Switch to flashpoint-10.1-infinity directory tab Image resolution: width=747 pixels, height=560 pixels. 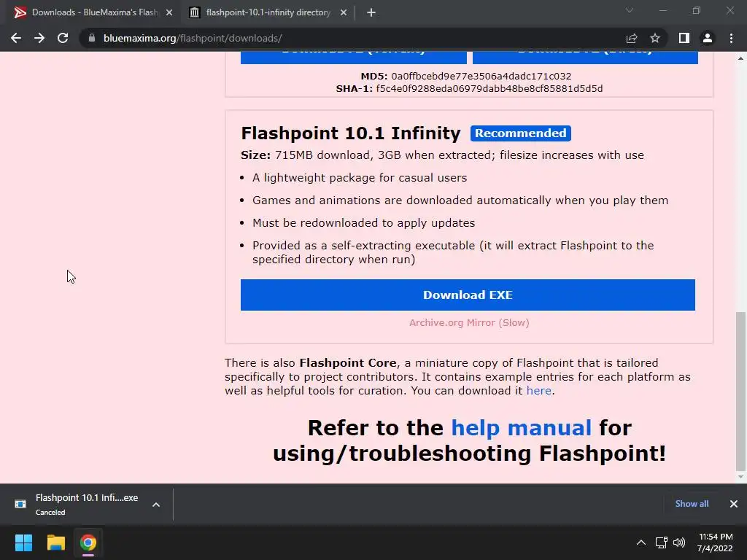click(x=268, y=13)
